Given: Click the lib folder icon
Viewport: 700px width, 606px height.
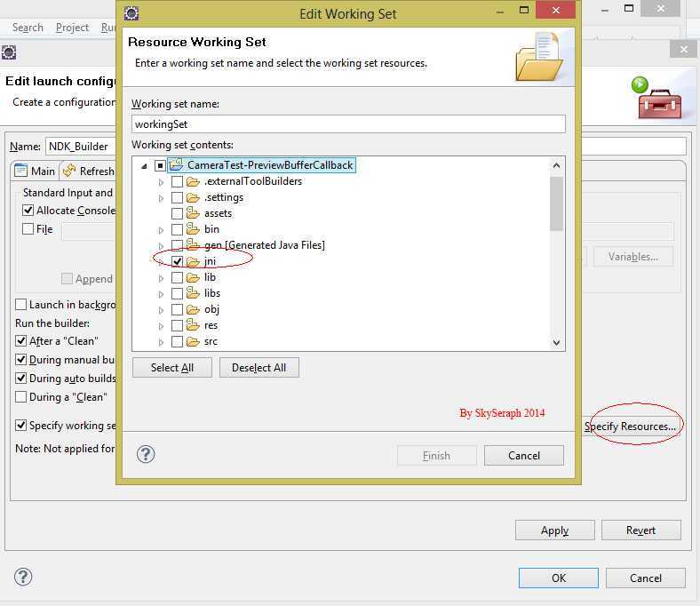Looking at the screenshot, I should (x=193, y=278).
